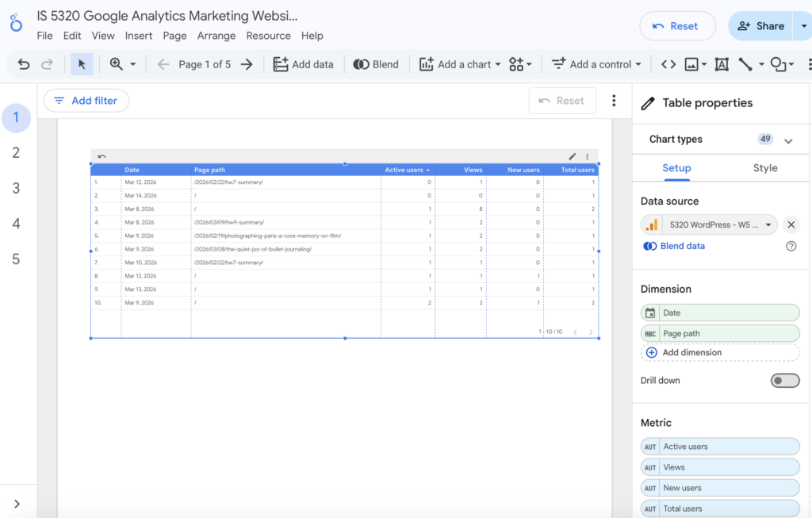Insert a text box from toolbar

tap(722, 64)
